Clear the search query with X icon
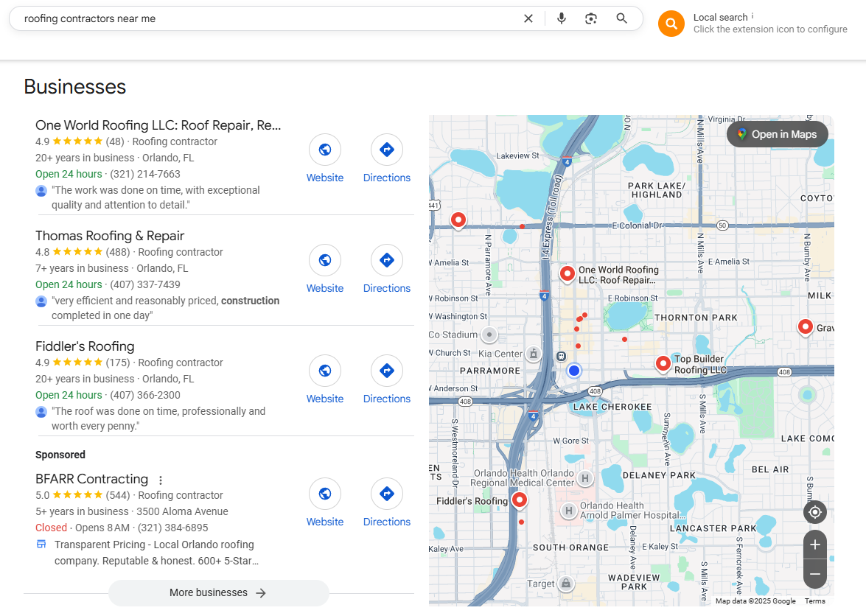This screenshot has width=866, height=616. (x=528, y=18)
